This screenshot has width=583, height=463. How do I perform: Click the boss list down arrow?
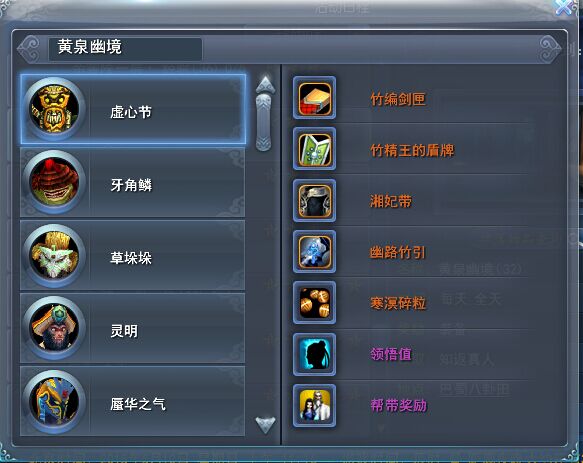click(265, 425)
